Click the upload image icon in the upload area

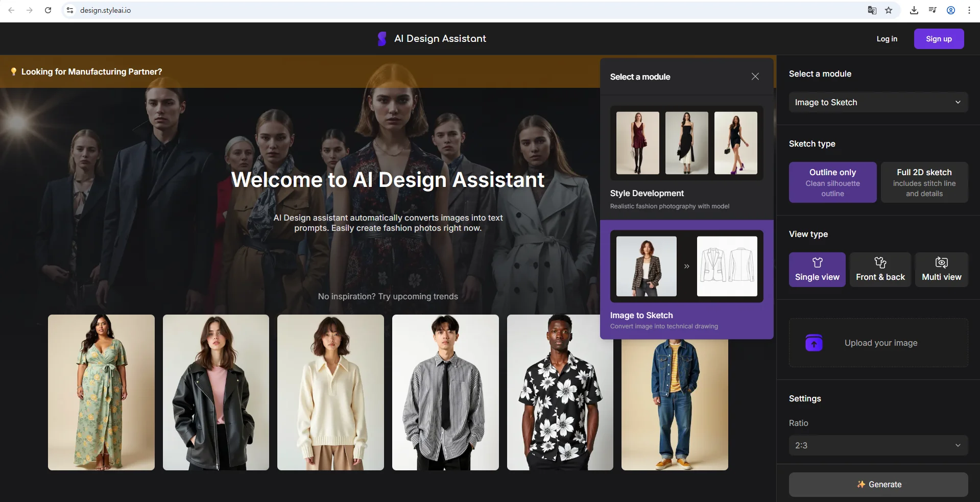point(813,343)
